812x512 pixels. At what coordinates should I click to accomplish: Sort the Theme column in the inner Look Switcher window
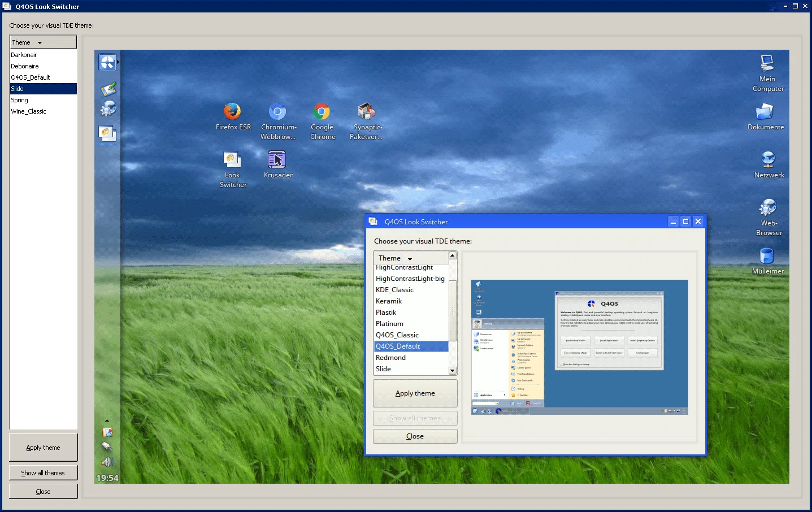411,258
